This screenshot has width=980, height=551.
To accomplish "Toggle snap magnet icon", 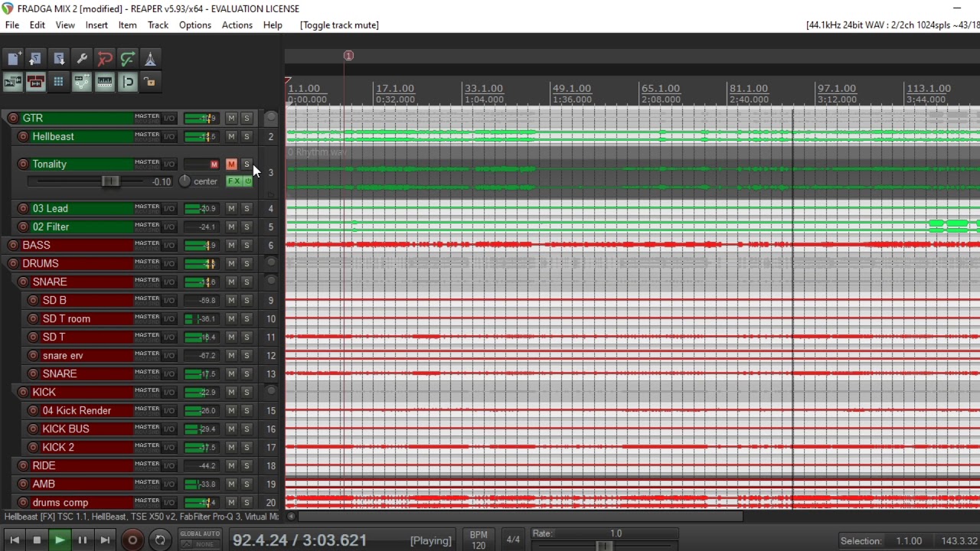I will [x=128, y=82].
